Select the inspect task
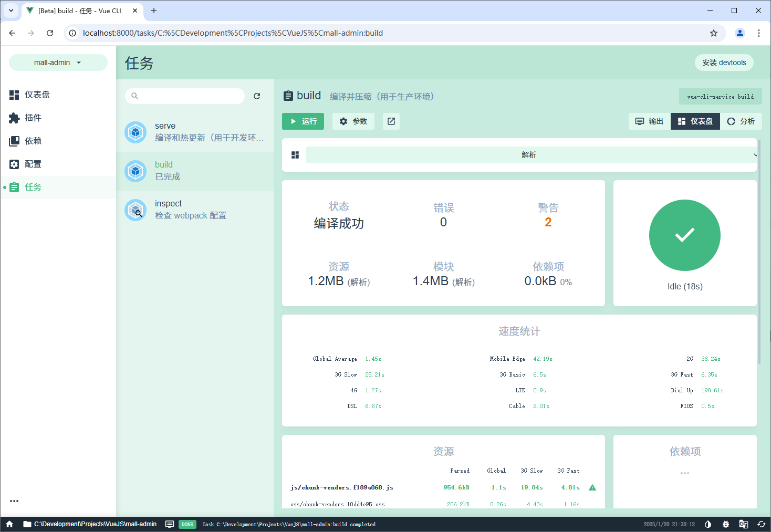 pyautogui.click(x=195, y=210)
